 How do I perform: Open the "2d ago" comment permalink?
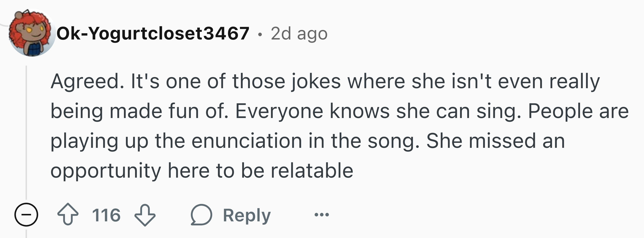(x=299, y=34)
